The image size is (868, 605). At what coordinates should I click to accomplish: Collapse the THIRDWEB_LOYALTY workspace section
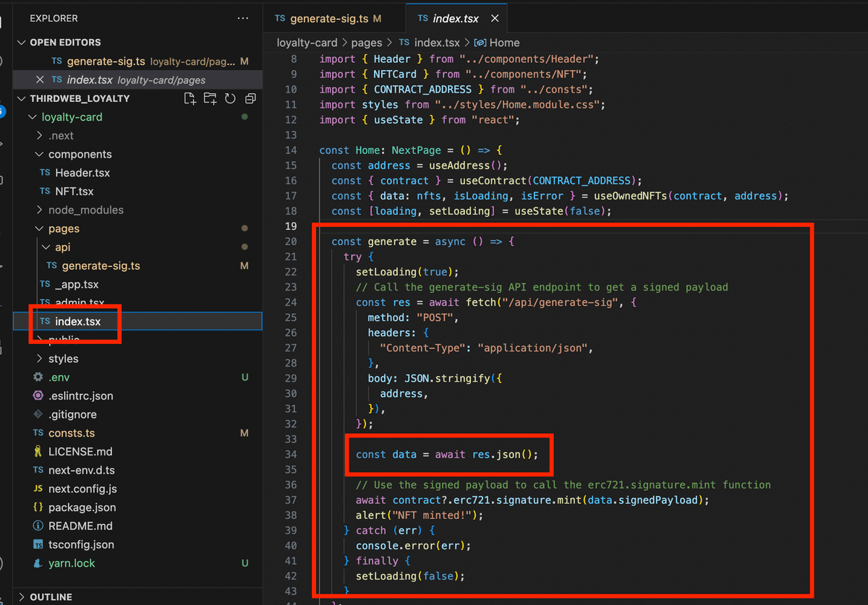click(x=21, y=98)
